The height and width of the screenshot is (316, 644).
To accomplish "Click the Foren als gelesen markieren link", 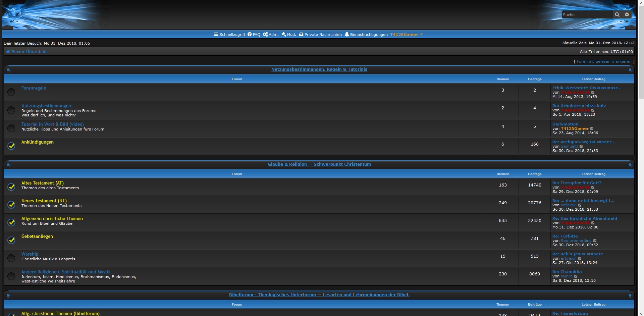I will pos(604,61).
